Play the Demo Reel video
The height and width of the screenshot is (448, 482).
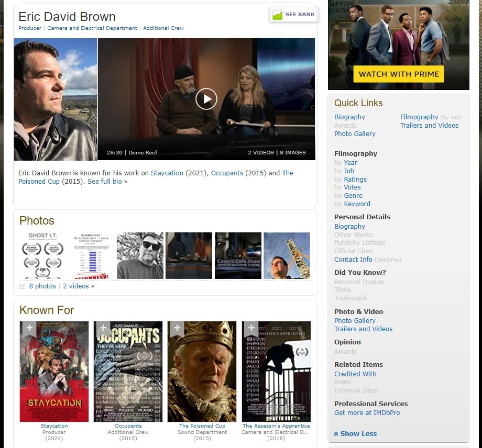(x=206, y=99)
